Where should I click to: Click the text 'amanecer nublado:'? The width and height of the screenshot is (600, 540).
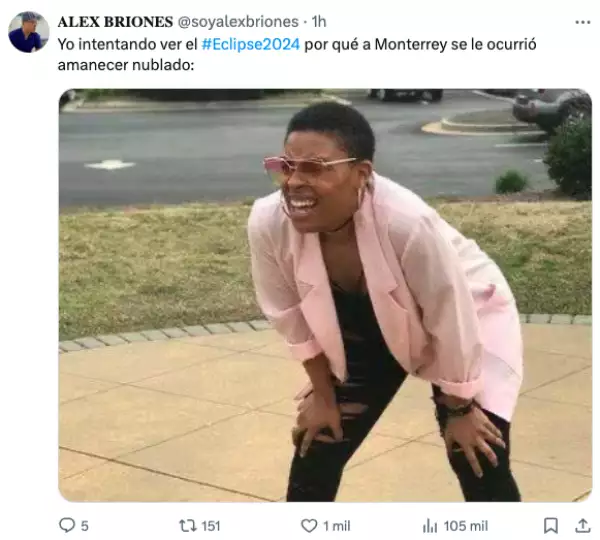point(126,65)
